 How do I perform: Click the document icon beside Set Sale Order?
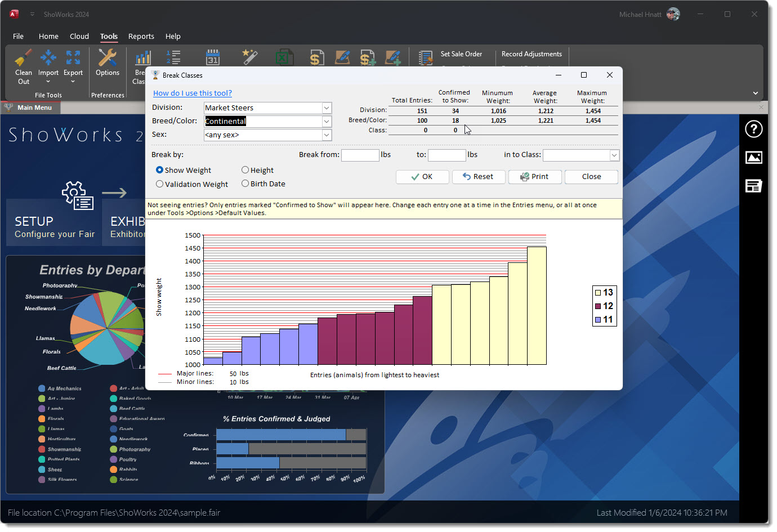click(x=426, y=57)
